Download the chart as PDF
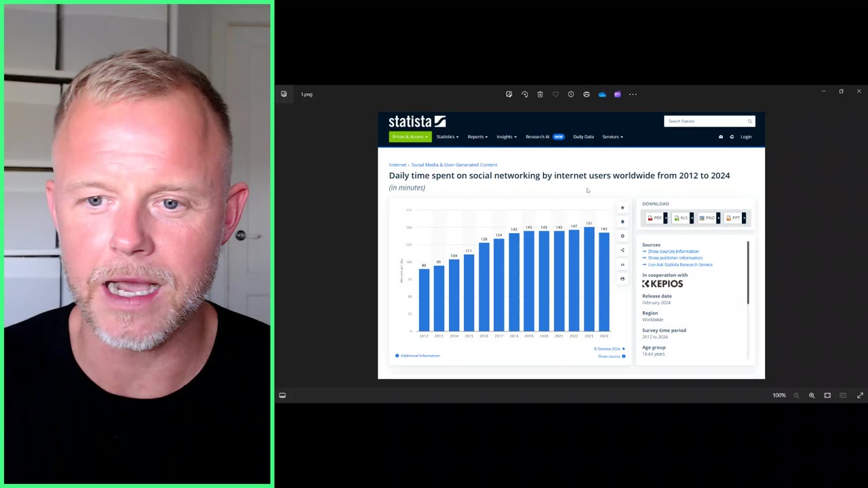Viewport: 868px width, 488px height. pos(655,218)
